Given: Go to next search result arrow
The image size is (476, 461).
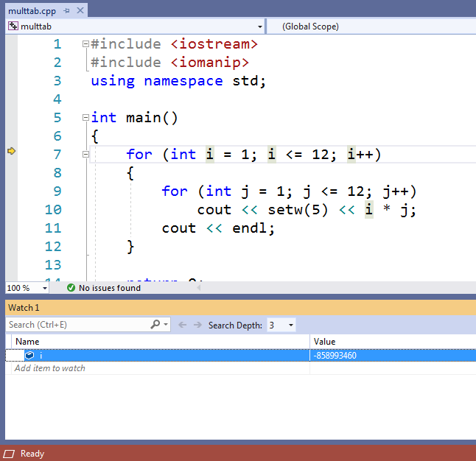Looking at the screenshot, I should [x=197, y=325].
